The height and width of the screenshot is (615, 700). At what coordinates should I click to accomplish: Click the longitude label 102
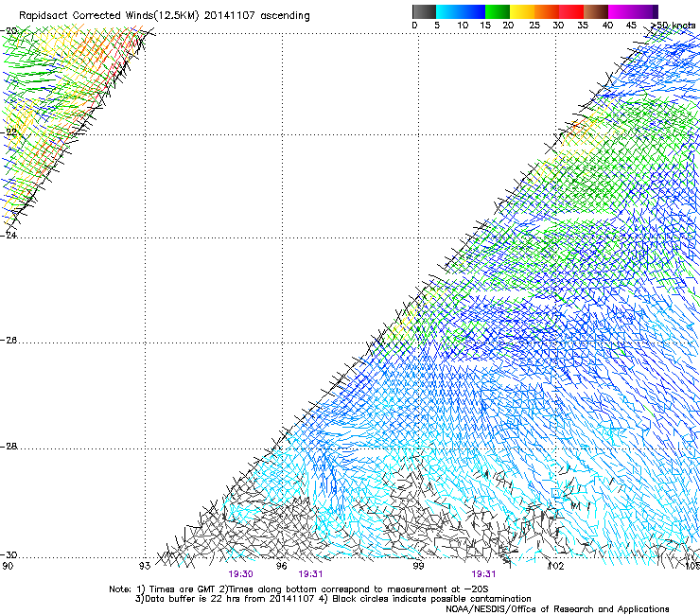556,566
